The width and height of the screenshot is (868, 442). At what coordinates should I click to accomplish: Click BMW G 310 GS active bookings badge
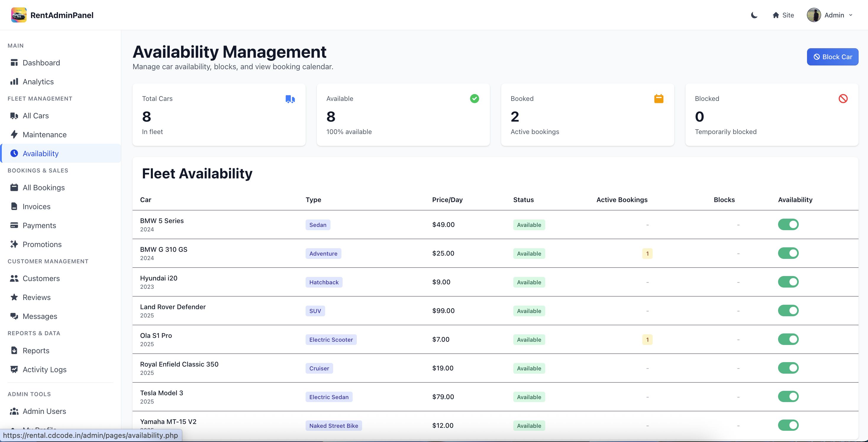[647, 253]
